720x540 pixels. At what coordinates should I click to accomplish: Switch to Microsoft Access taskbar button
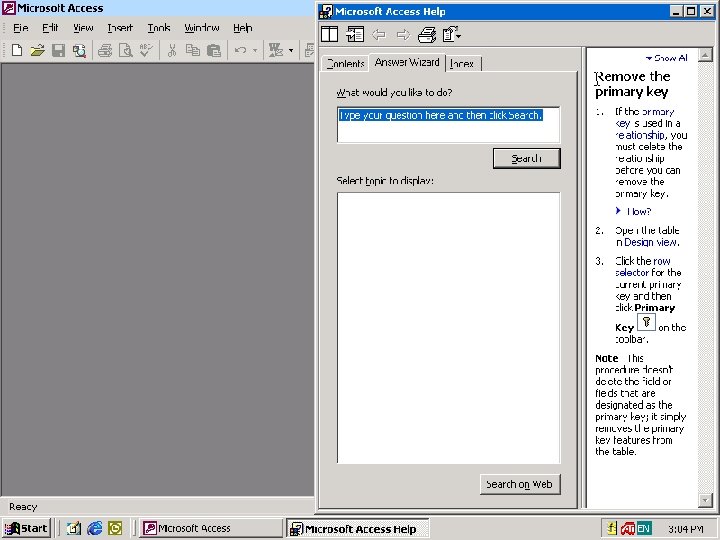click(x=211, y=528)
